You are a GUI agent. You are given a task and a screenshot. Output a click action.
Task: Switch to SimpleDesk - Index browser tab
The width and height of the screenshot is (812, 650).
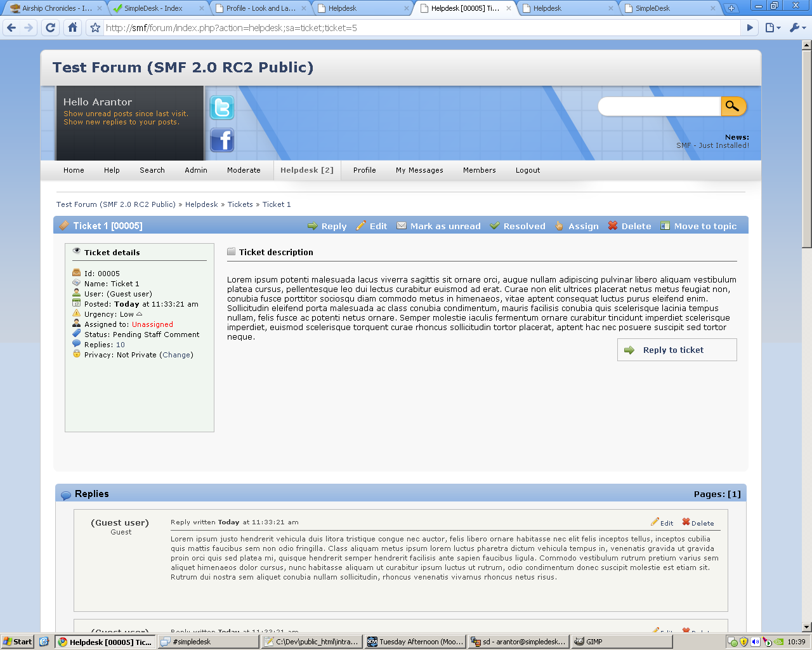click(x=159, y=8)
